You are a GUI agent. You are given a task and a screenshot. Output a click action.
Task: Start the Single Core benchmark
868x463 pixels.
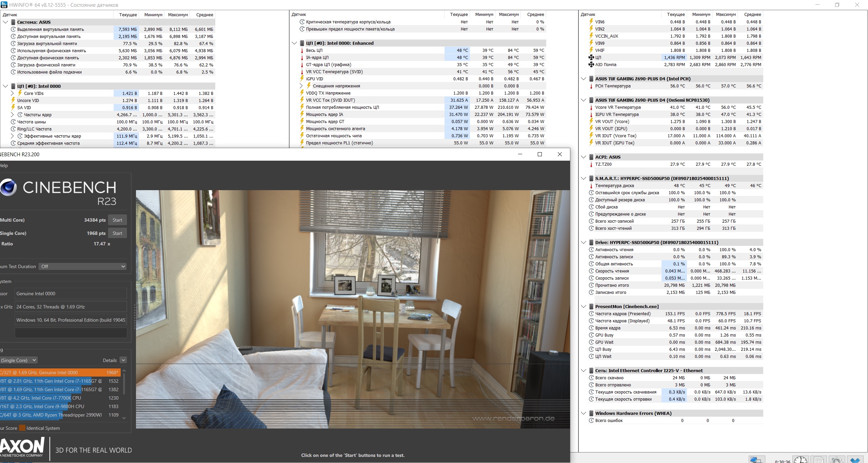[117, 233]
